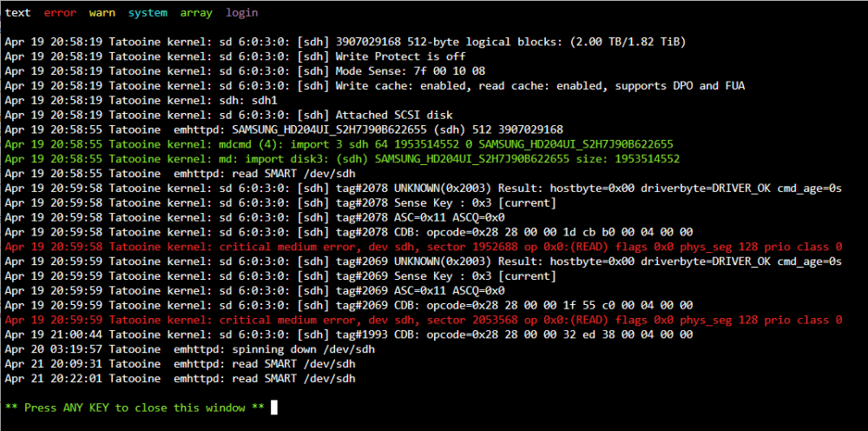The height and width of the screenshot is (431, 868).
Task: Select the tag#2069 "Sense Key : 0x3" line
Action: (280, 275)
